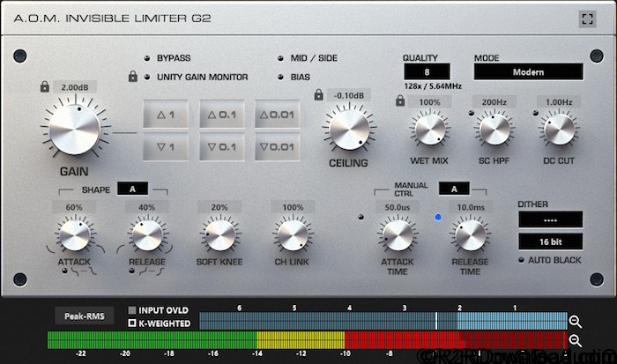Open the Mode dropdown showing Modern

point(529,72)
